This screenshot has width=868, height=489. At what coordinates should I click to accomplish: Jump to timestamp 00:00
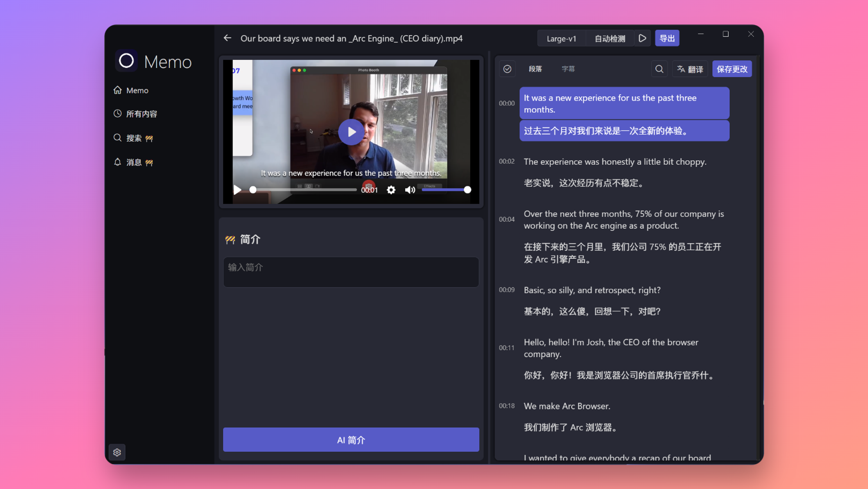coord(506,103)
